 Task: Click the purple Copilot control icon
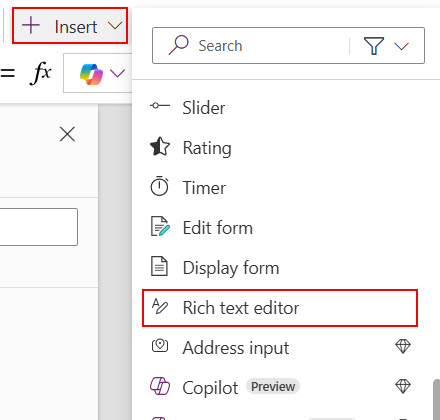coord(160,386)
